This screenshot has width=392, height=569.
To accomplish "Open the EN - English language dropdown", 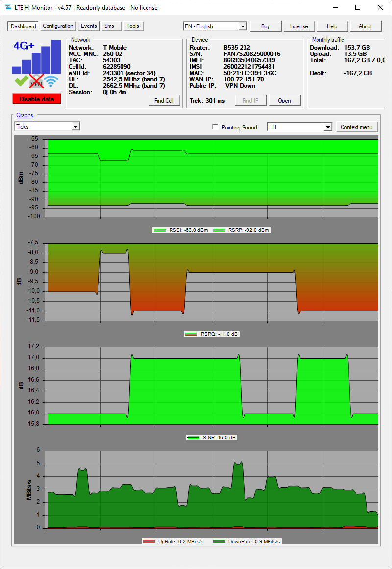I will [x=215, y=26].
